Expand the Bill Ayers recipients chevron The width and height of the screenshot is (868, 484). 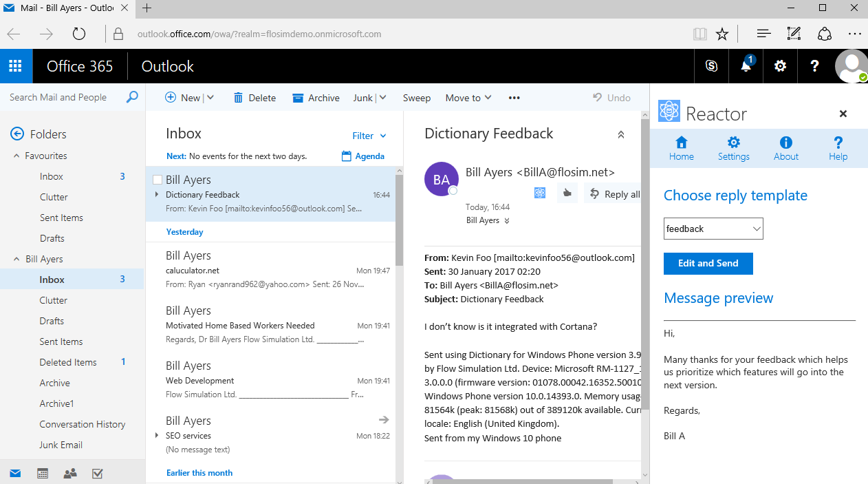(507, 221)
